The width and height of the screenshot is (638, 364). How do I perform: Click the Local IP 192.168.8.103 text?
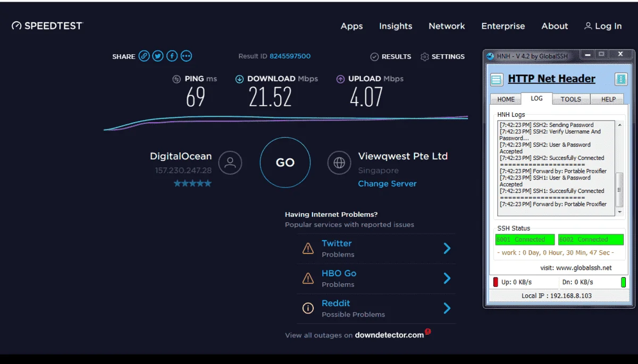coord(556,295)
